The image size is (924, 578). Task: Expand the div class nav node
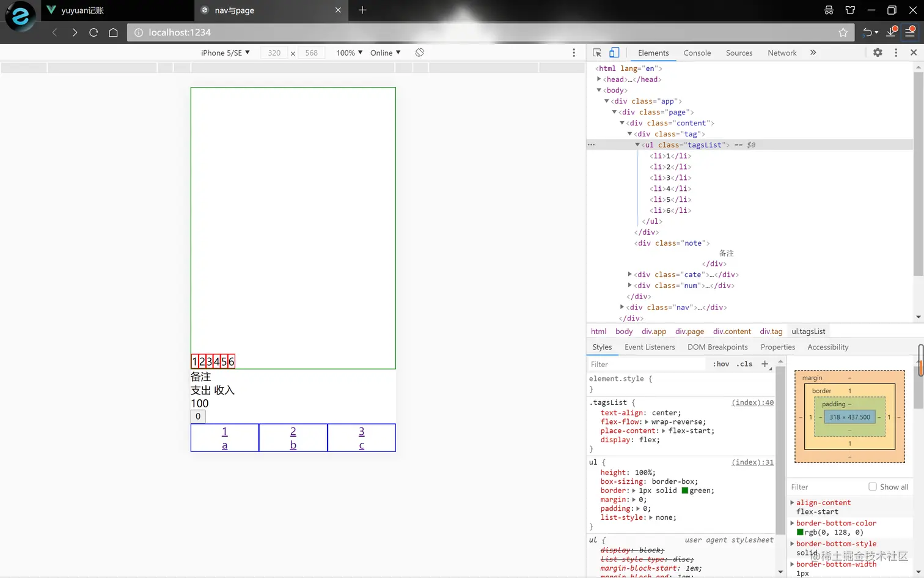(622, 307)
